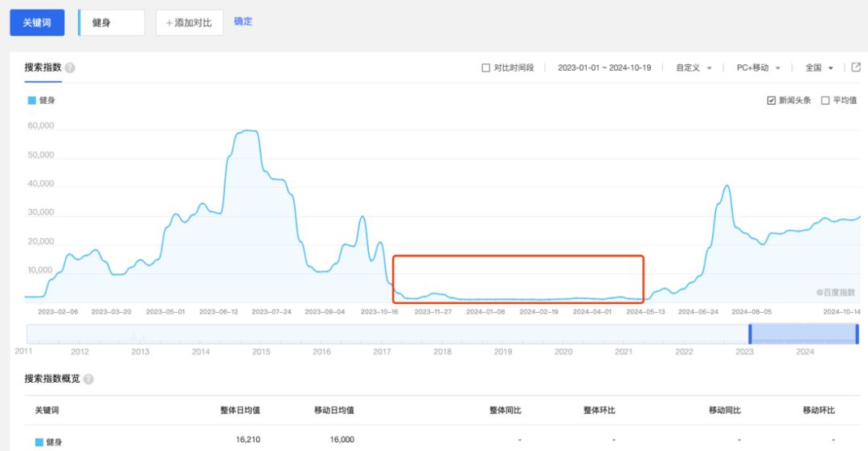Click help icon next to 搜索指数 title

tap(70, 68)
